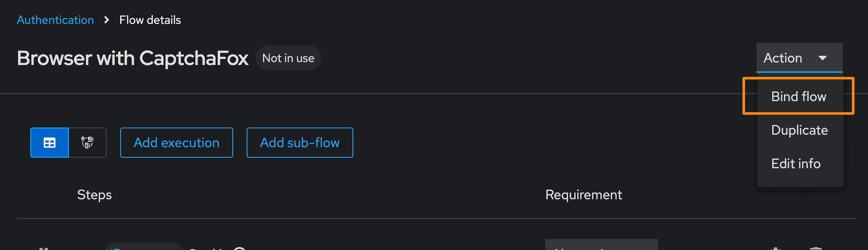Switch to the table view
The width and height of the screenshot is (868, 250).
[50, 143]
